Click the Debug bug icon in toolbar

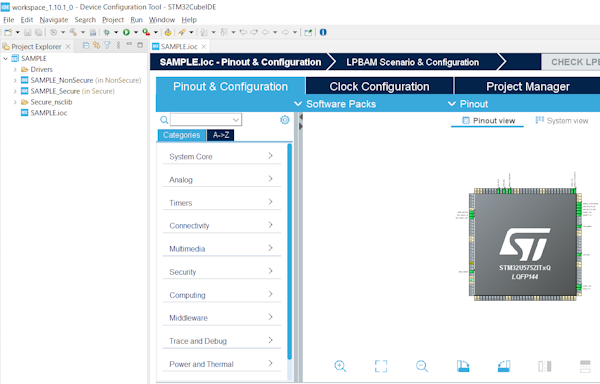[x=106, y=33]
